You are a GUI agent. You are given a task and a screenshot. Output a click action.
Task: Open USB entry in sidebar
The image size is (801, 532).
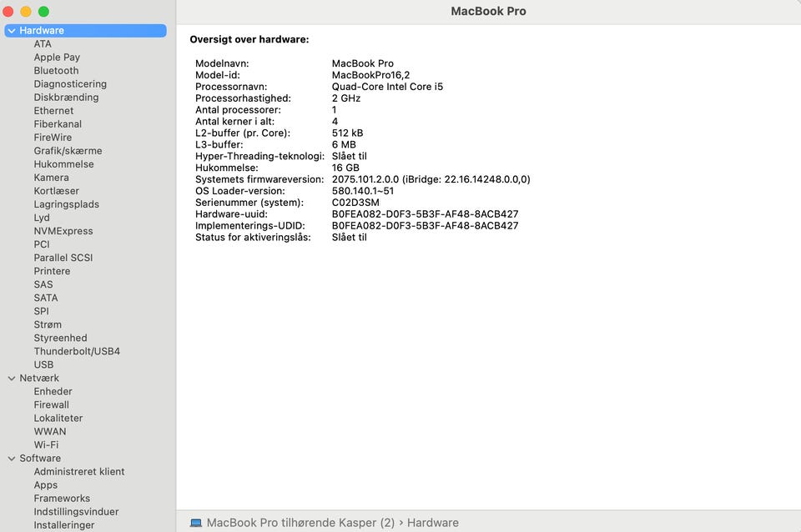43,364
